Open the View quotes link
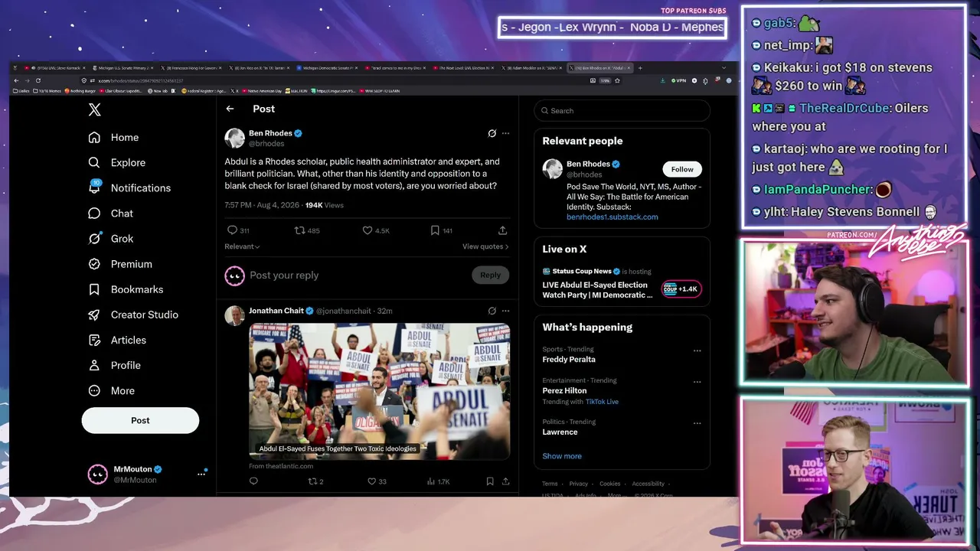The width and height of the screenshot is (980, 551). coord(485,246)
